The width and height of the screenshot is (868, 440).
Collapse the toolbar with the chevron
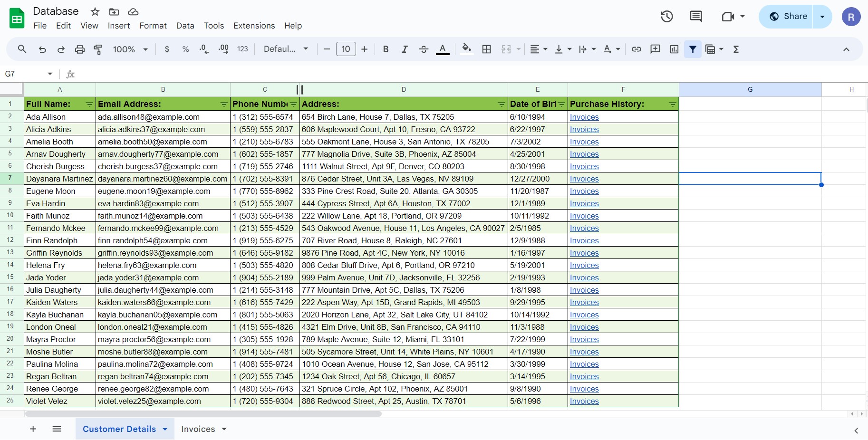coord(846,49)
